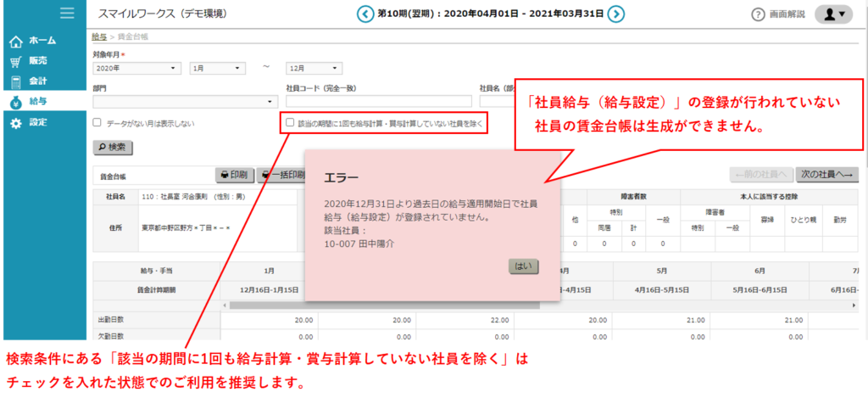Toggle データがない月は表示しない checkbox
Viewport: 868px width, 398px height.
click(x=97, y=123)
